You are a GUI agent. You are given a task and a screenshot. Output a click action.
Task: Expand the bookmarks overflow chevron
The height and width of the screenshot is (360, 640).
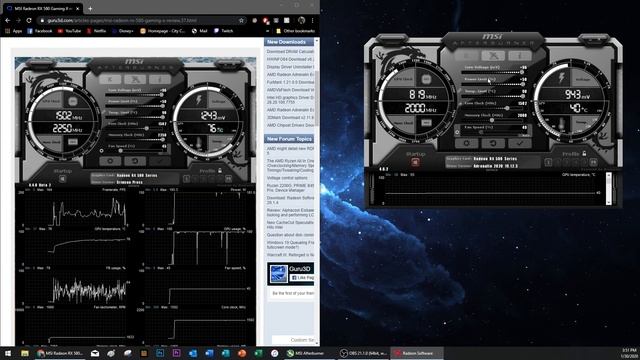point(267,31)
